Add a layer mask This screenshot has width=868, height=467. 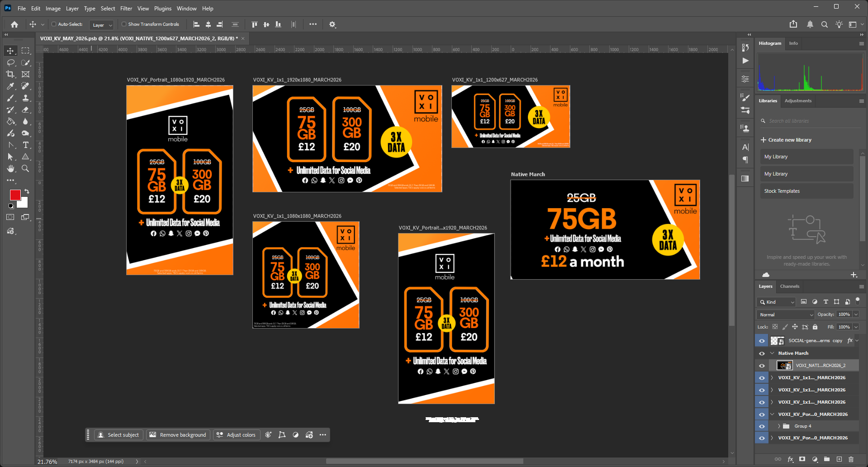click(x=802, y=459)
